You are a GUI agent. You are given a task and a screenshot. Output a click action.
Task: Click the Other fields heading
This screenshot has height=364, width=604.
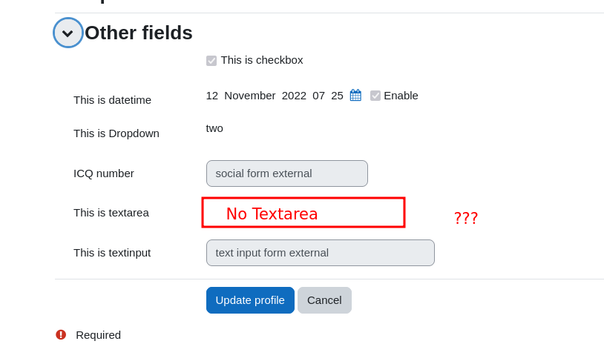point(139,33)
